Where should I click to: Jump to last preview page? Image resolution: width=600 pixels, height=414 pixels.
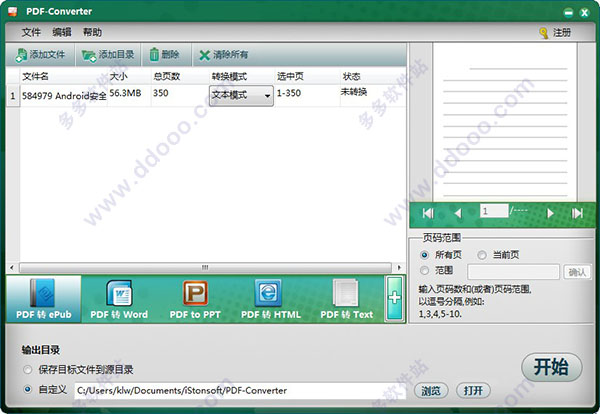click(577, 213)
